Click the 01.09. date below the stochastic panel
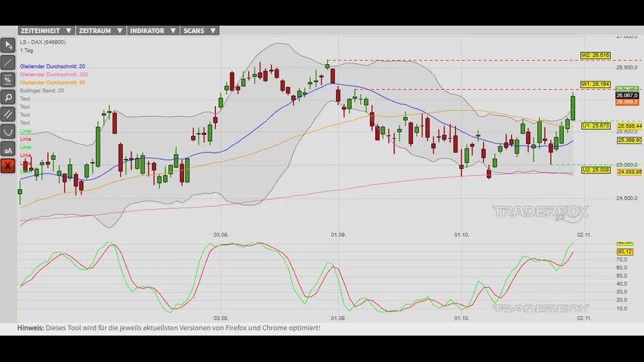 click(x=338, y=318)
